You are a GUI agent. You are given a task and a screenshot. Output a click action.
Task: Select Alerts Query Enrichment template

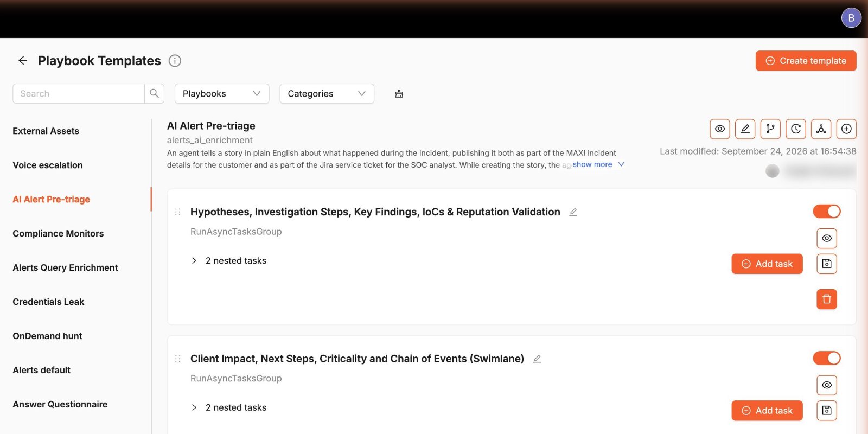(65, 267)
